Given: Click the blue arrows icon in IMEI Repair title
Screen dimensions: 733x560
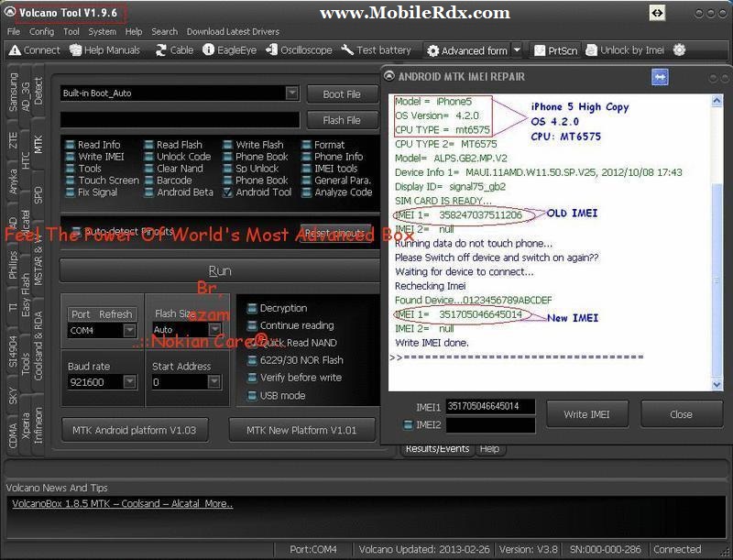Looking at the screenshot, I should pyautogui.click(x=660, y=77).
